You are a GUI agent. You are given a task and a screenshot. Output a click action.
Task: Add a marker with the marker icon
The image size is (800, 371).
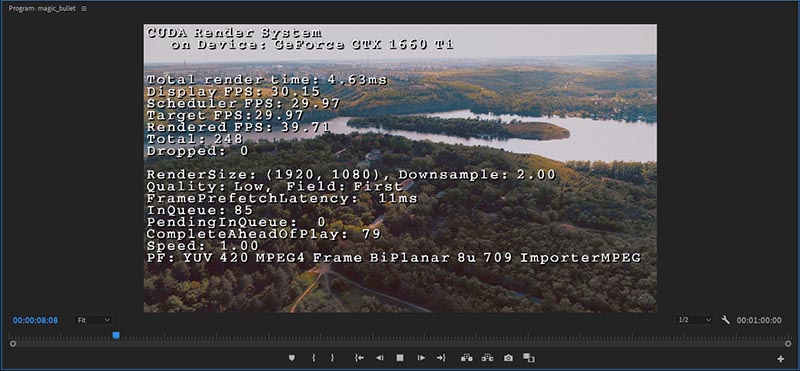point(291,358)
